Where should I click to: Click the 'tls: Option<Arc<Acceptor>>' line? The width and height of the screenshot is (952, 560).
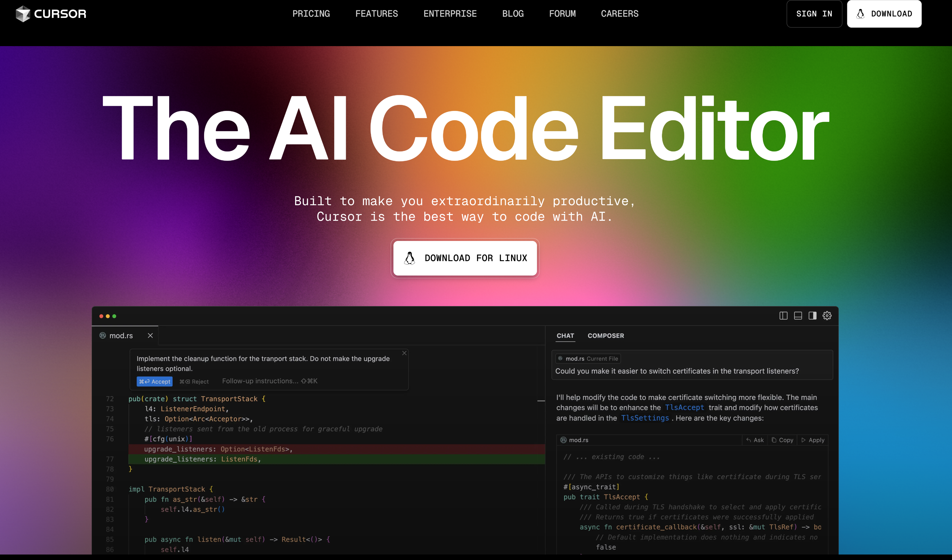199,419
